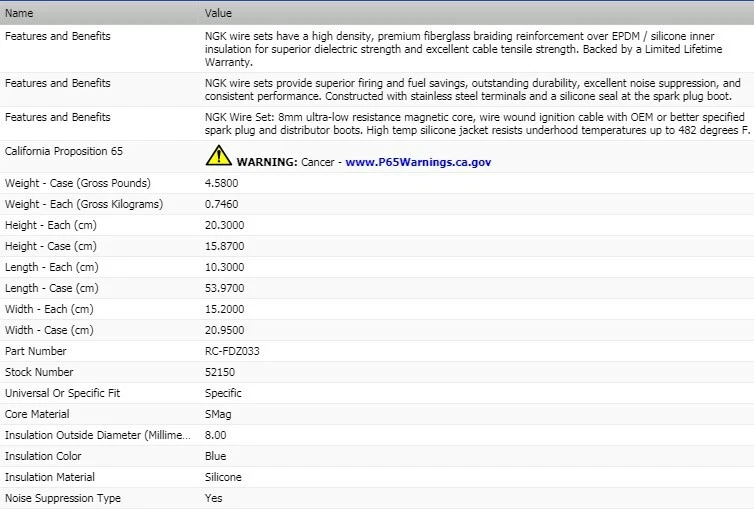754x509 pixels.
Task: Select the 4.5800 case weight value
Action: (221, 183)
